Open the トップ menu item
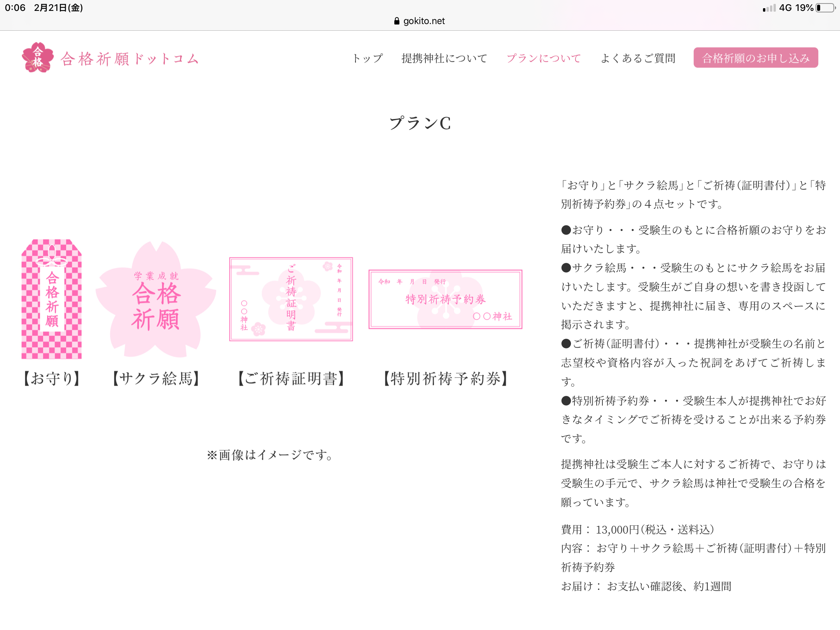This screenshot has width=840, height=630. [367, 58]
